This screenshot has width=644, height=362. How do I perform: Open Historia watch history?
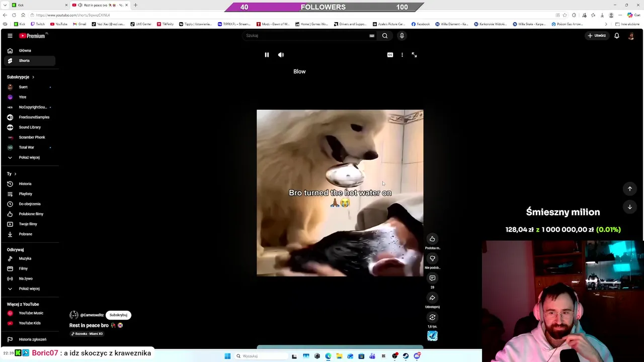point(30,184)
